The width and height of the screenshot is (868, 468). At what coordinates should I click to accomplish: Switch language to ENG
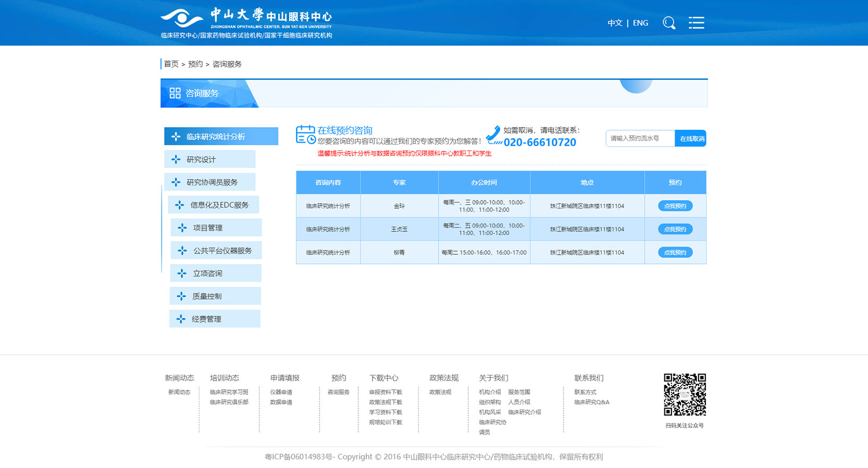tap(641, 23)
